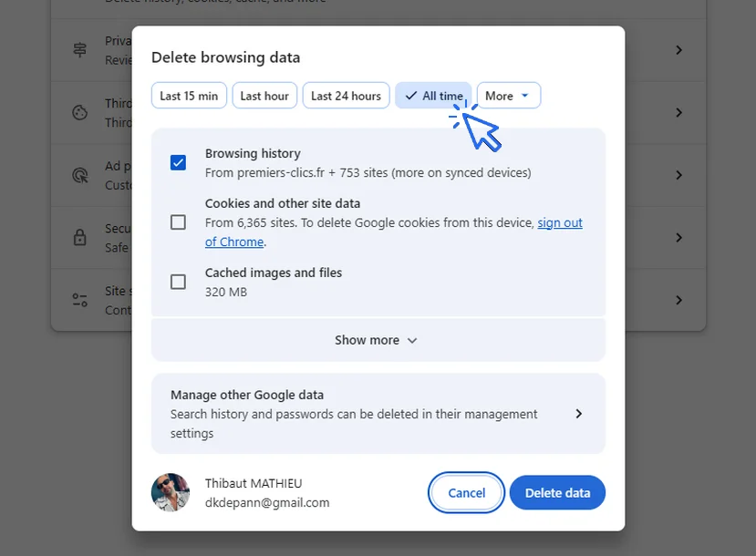Enable Cookies and other site data checkbox
Viewport: 756px width, 556px height.
[x=179, y=222]
